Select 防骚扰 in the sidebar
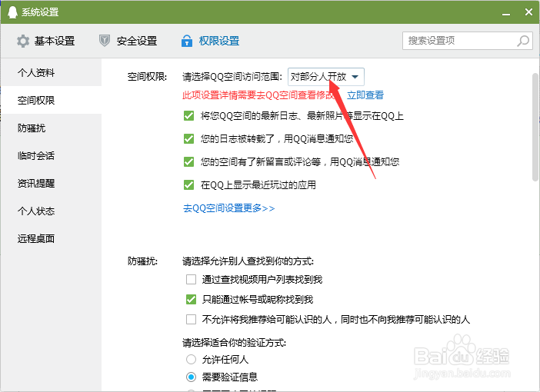The height and width of the screenshot is (392, 540). point(51,128)
